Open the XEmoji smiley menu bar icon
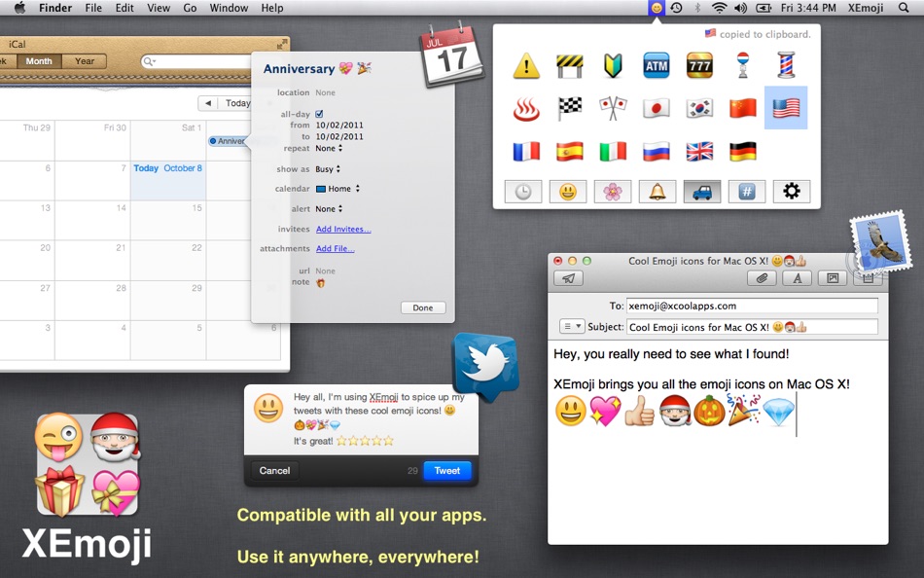This screenshot has width=924, height=578. pyautogui.click(x=656, y=8)
